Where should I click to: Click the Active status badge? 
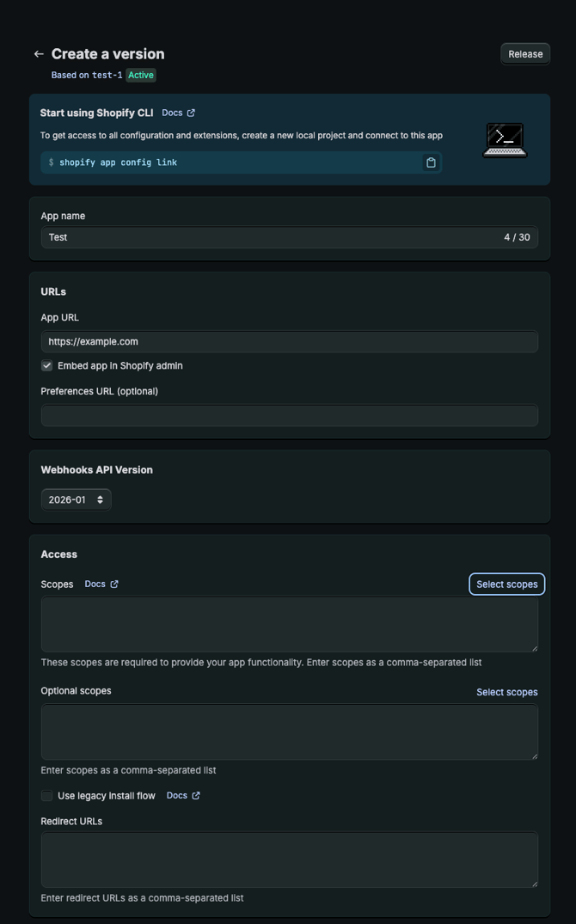click(x=140, y=75)
